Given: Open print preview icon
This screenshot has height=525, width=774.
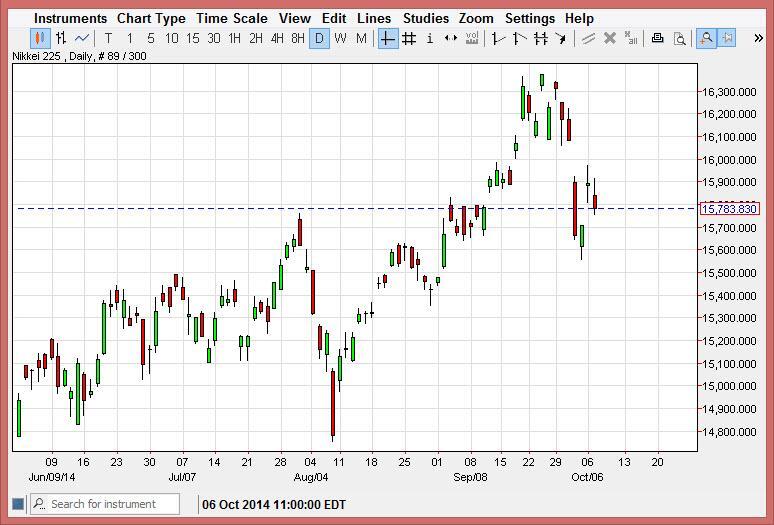Looking at the screenshot, I should (679, 39).
